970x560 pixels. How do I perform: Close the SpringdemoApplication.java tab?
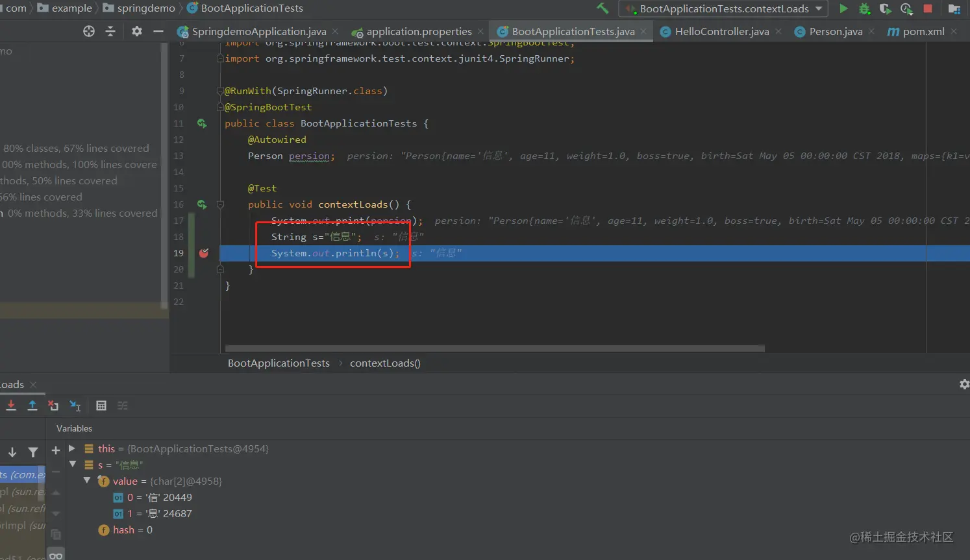coord(335,31)
